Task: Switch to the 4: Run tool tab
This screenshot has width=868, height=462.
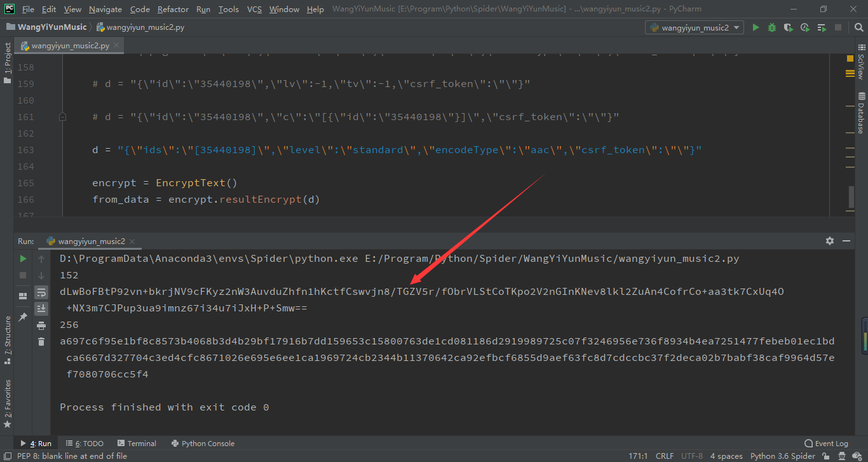Action: [x=36, y=444]
